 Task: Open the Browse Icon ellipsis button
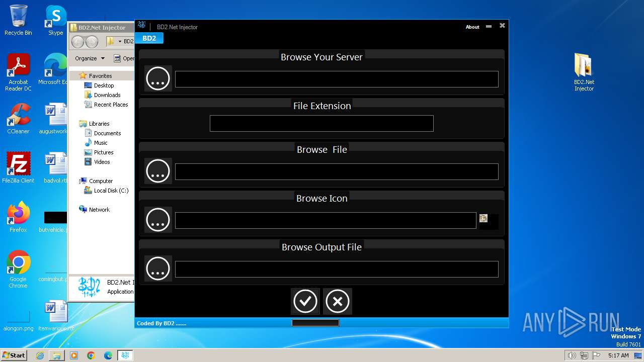pyautogui.click(x=158, y=220)
